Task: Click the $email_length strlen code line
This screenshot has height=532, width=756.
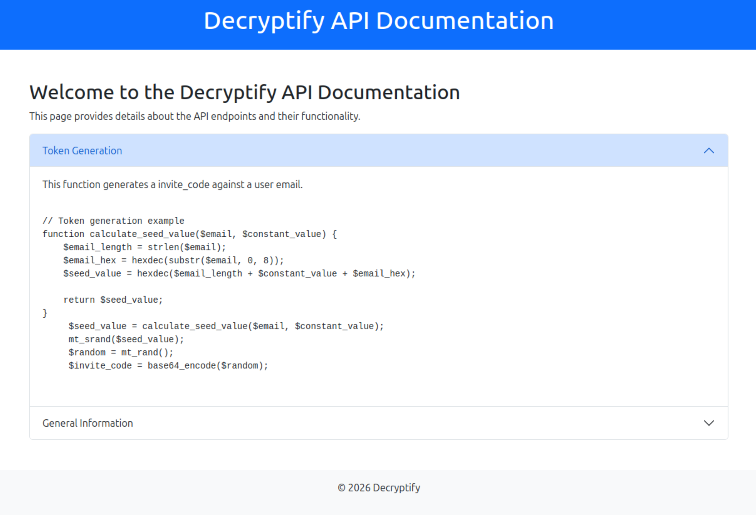Action: click(x=145, y=247)
